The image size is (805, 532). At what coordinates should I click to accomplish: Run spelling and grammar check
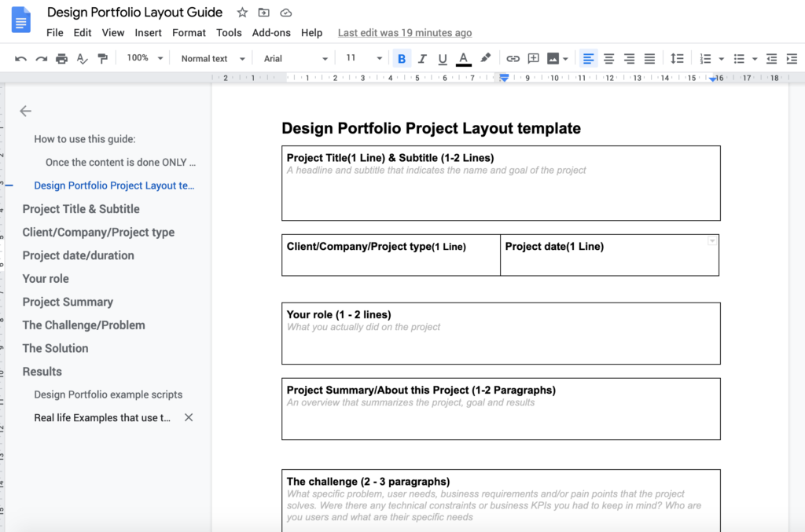82,58
